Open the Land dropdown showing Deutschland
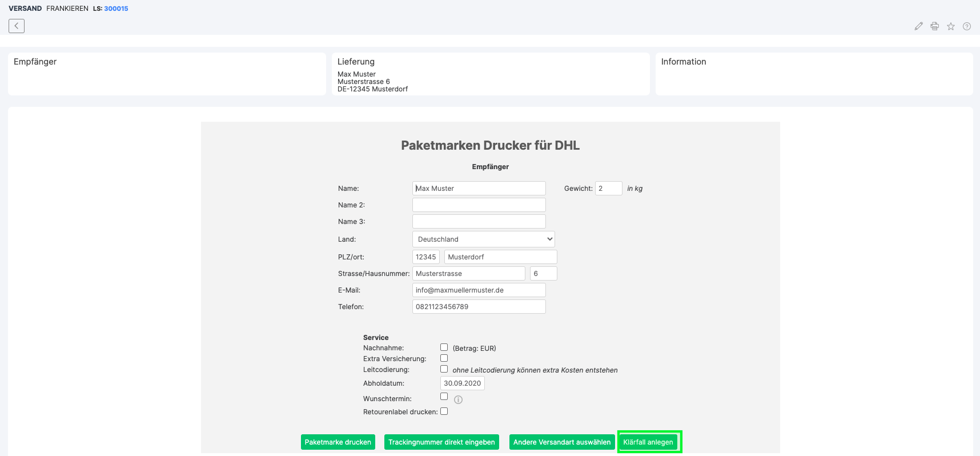The image size is (980, 456). pos(483,239)
